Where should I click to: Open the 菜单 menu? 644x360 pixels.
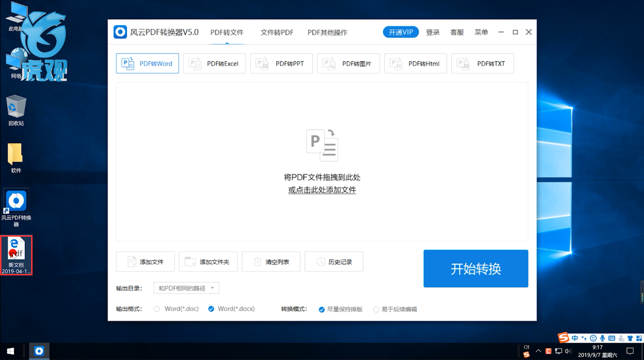[481, 32]
